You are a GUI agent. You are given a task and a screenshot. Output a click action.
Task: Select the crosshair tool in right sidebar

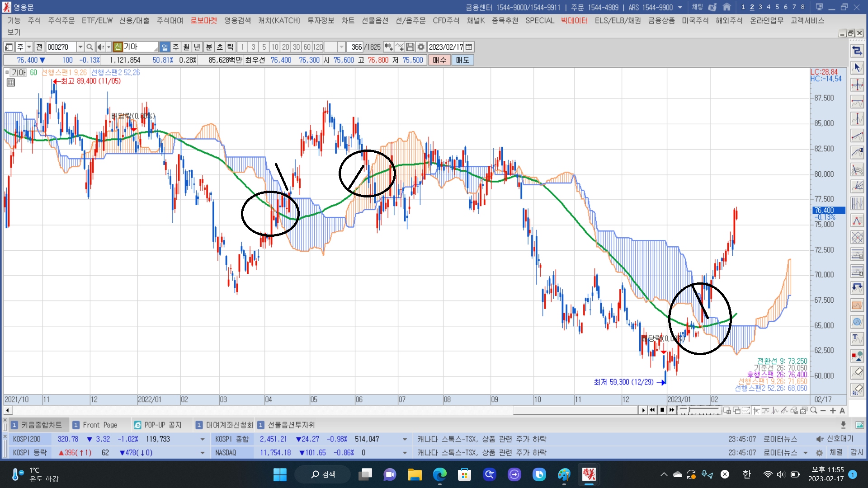(857, 85)
